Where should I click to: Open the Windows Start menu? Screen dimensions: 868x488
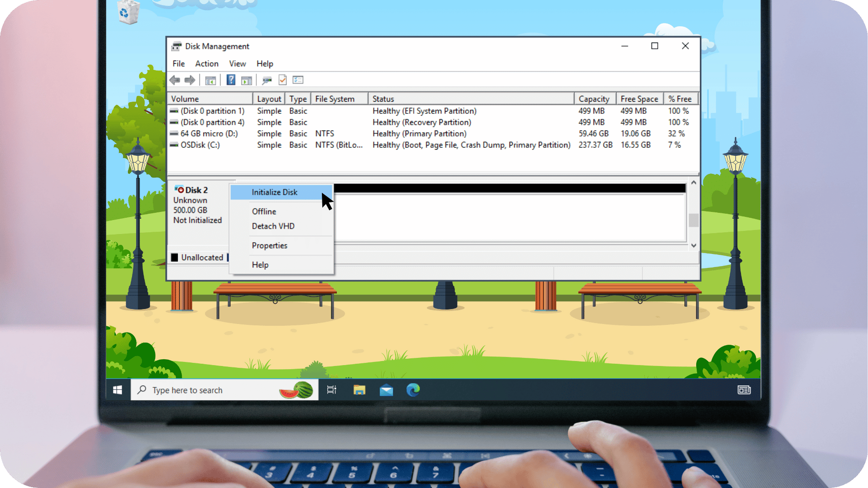[x=118, y=390]
